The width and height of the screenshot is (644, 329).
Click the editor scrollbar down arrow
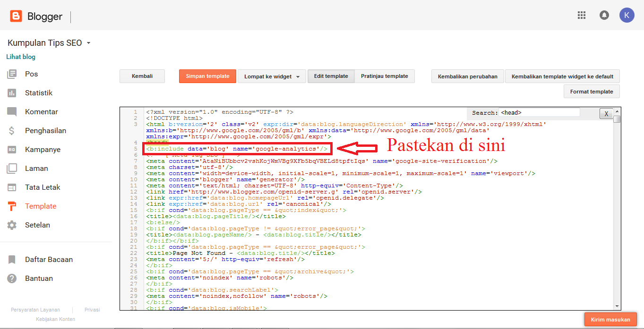coord(617,306)
